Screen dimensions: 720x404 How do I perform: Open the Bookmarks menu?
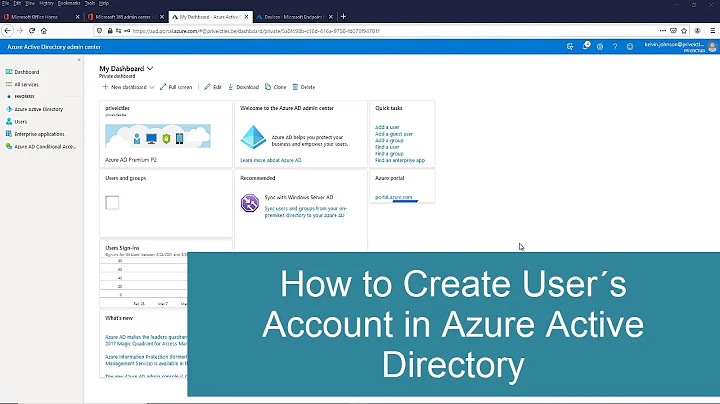(69, 3)
